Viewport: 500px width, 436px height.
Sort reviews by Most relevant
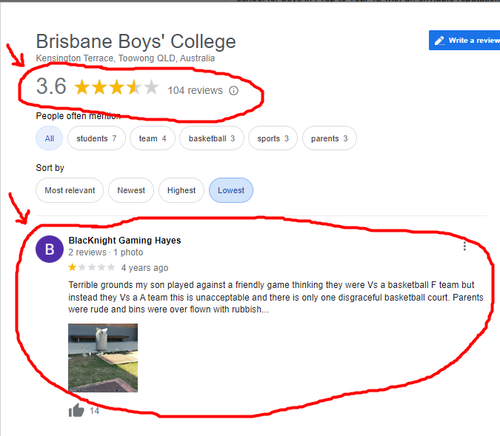tap(70, 190)
